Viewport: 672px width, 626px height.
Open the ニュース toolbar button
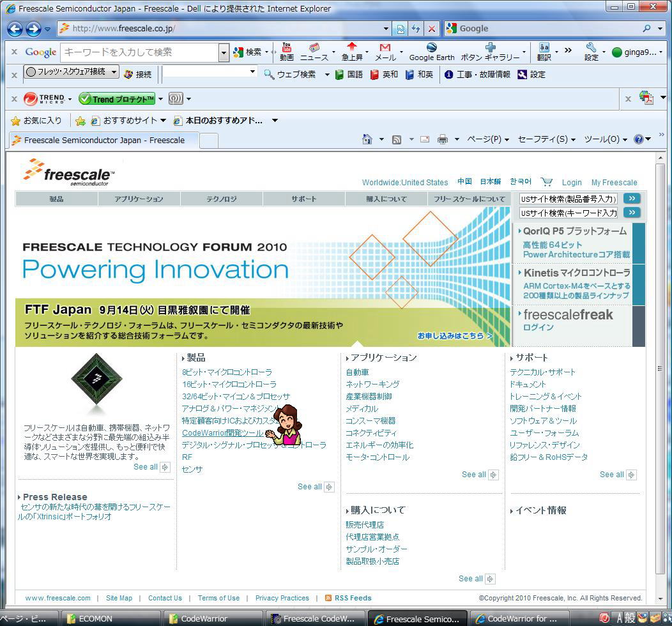(314, 52)
